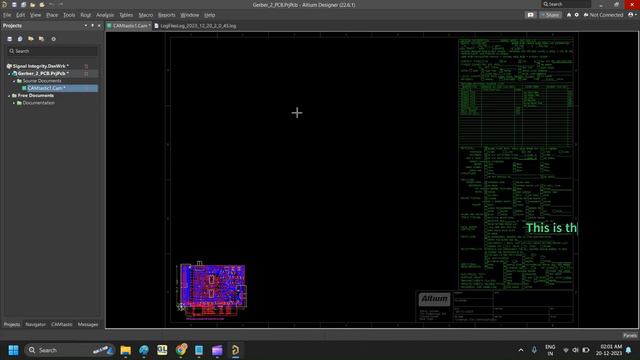
Task: Switch to the CAMtastic1.Cam document tab
Action: (x=129, y=26)
